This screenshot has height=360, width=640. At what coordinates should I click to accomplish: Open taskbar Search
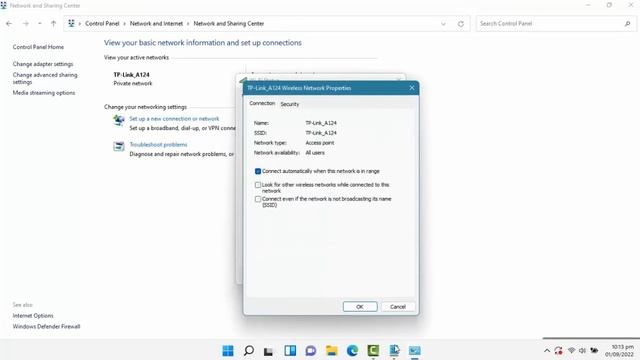tap(249, 351)
